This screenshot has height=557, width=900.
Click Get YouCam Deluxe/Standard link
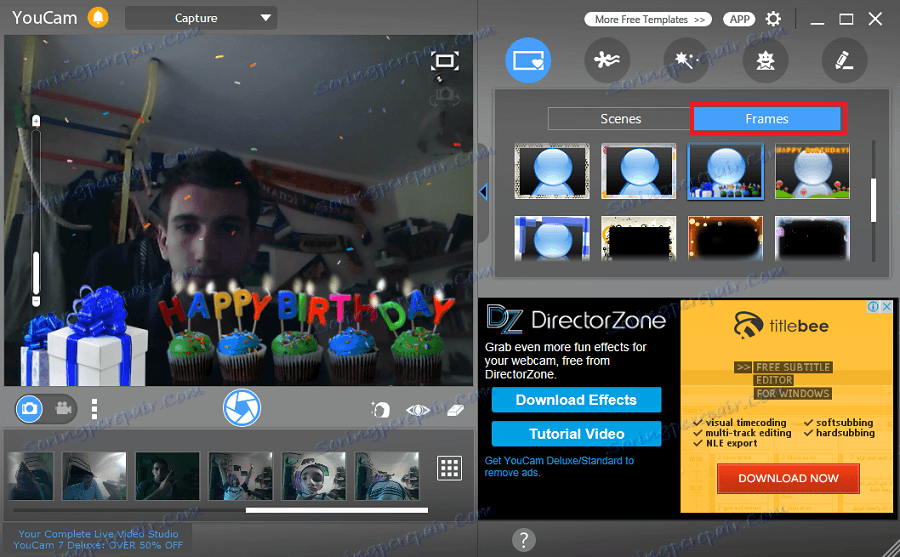coord(559,466)
